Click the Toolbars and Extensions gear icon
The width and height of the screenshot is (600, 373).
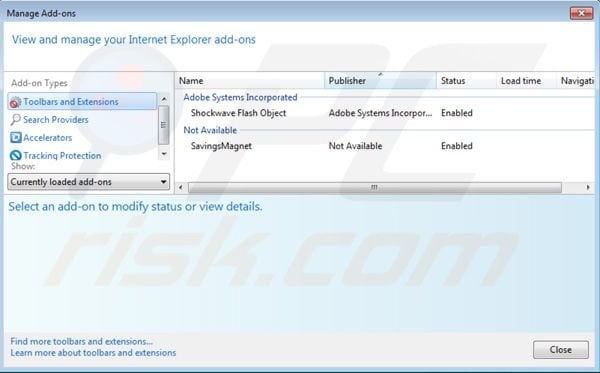pos(15,102)
